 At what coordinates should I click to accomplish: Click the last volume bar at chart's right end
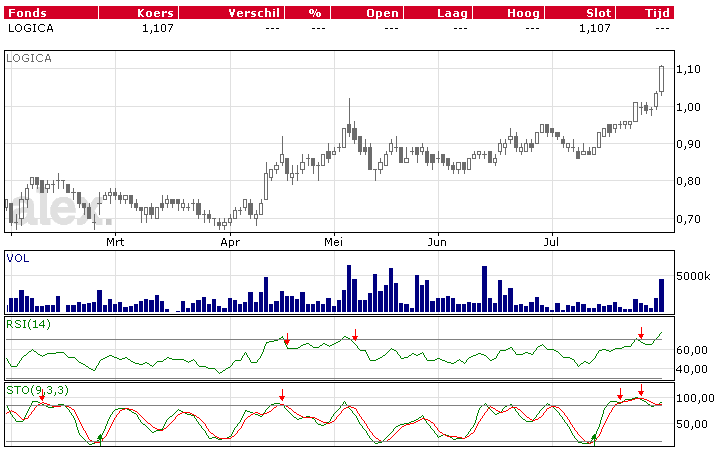point(661,295)
